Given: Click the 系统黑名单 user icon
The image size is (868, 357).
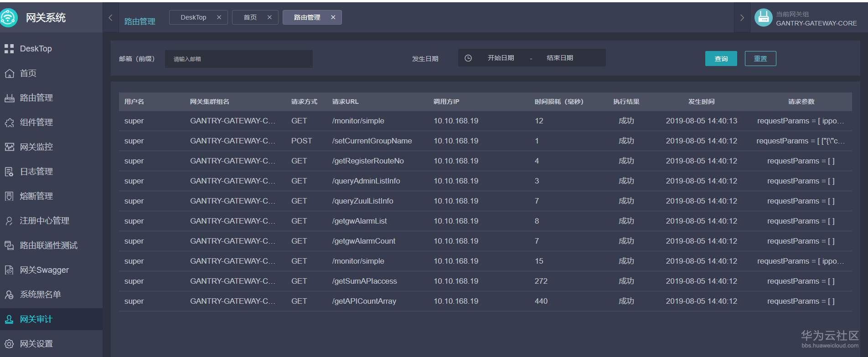Looking at the screenshot, I should pos(9,295).
